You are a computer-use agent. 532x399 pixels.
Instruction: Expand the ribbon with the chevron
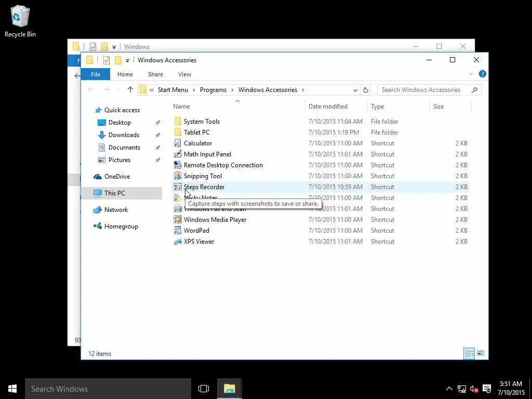[471, 74]
